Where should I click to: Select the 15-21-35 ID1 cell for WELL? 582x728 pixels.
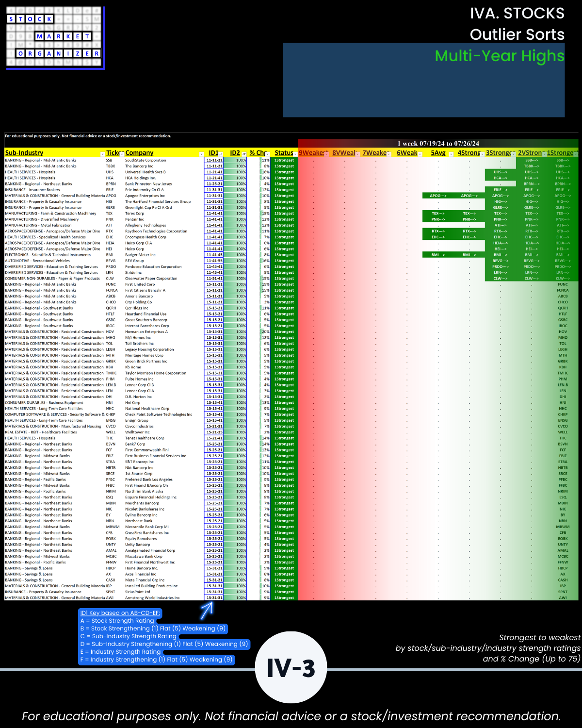(x=214, y=432)
